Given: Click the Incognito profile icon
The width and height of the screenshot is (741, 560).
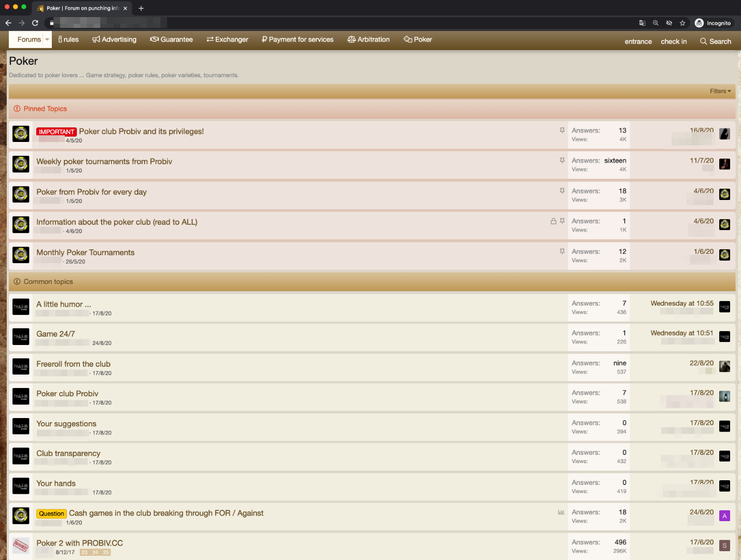Looking at the screenshot, I should coord(699,23).
